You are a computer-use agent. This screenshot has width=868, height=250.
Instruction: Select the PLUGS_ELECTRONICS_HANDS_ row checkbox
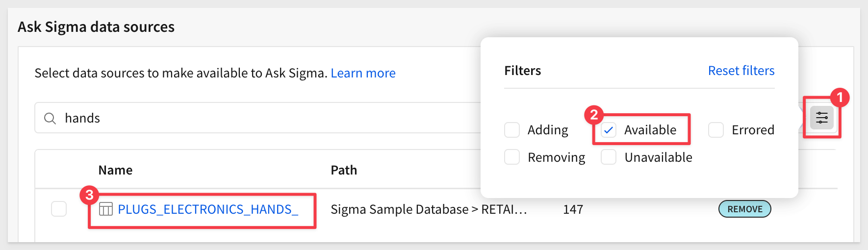click(59, 209)
